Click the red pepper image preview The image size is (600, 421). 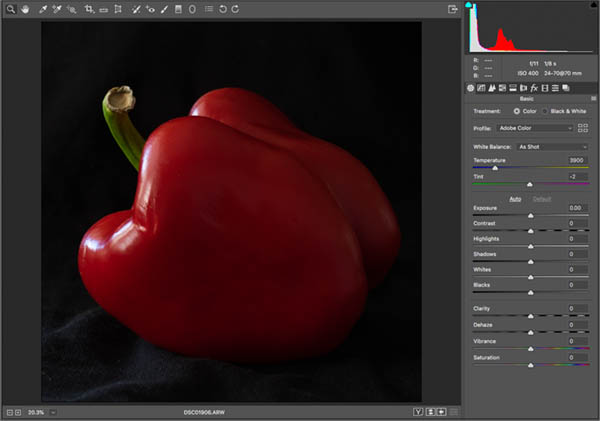point(232,212)
